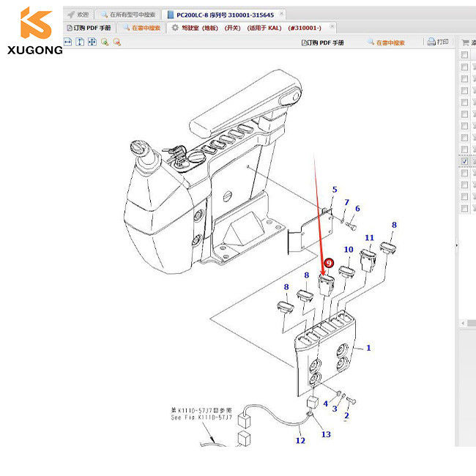Check the first row checkbox below the header
Image resolution: width=476 pixels, height=476 pixels.
click(464, 67)
